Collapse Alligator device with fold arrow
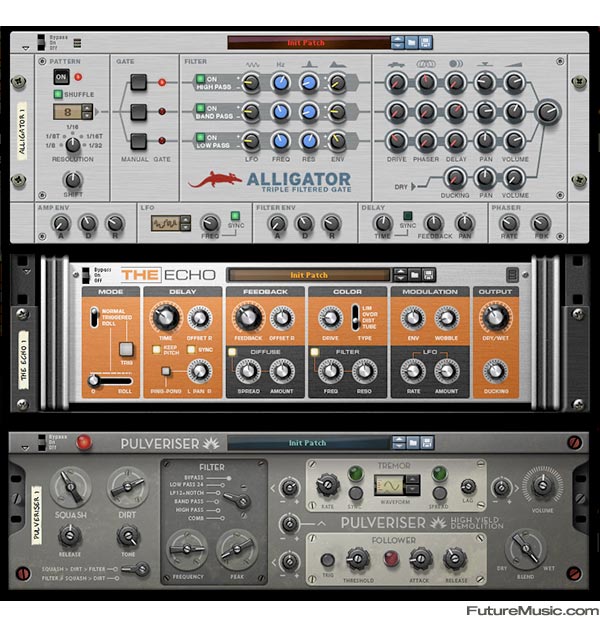The height and width of the screenshot is (636, 600). tap(26, 48)
